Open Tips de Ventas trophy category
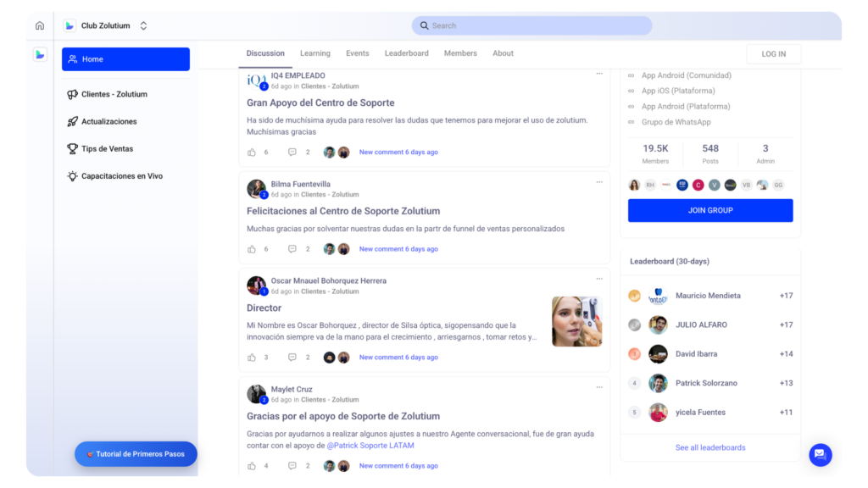The height and width of the screenshot is (488, 868). [x=107, y=149]
